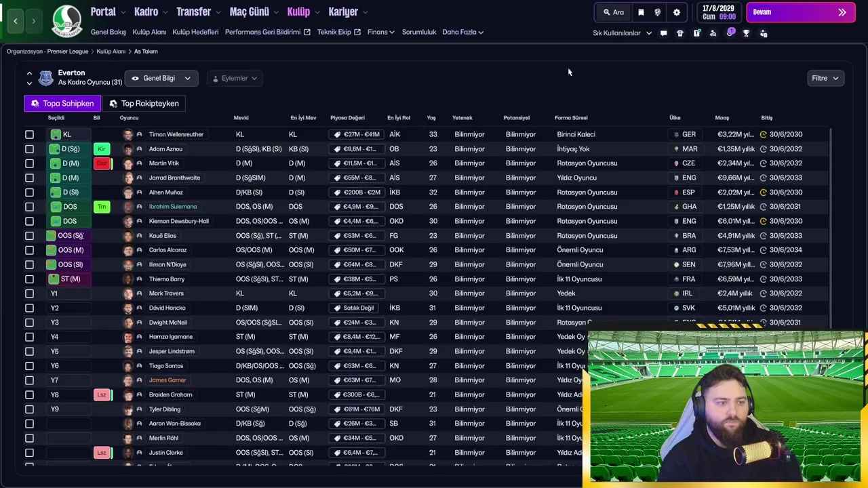The width and height of the screenshot is (868, 488).
Task: Open the report alert shortcut icon
Action: pyautogui.click(x=696, y=33)
